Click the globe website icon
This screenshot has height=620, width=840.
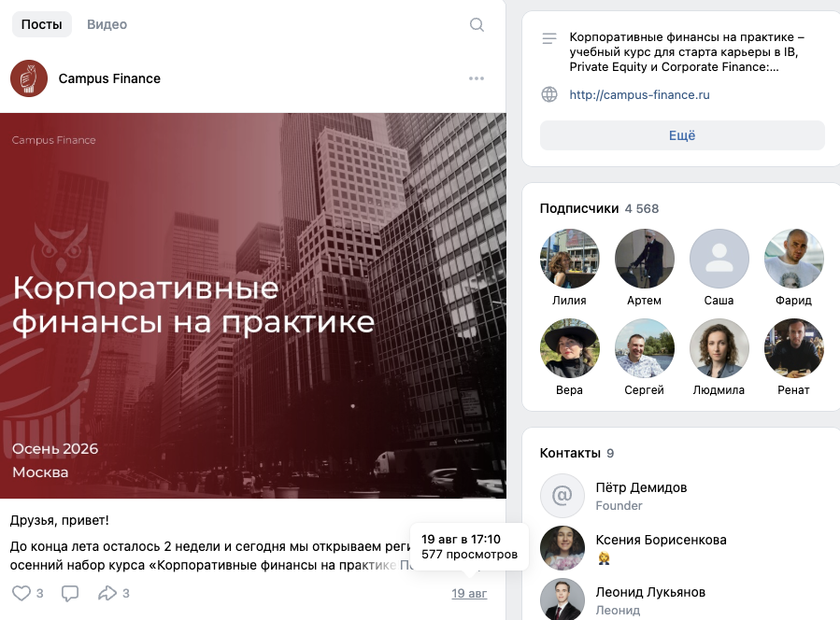click(549, 94)
